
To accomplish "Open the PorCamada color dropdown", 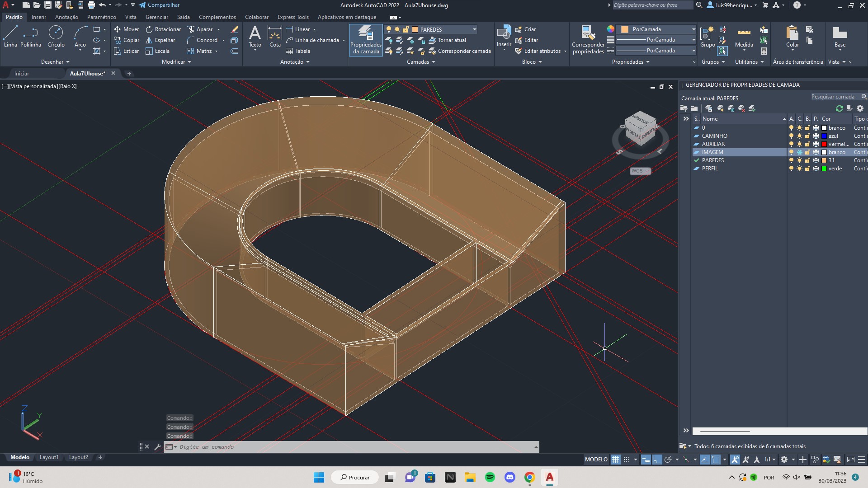I will 693,29.
